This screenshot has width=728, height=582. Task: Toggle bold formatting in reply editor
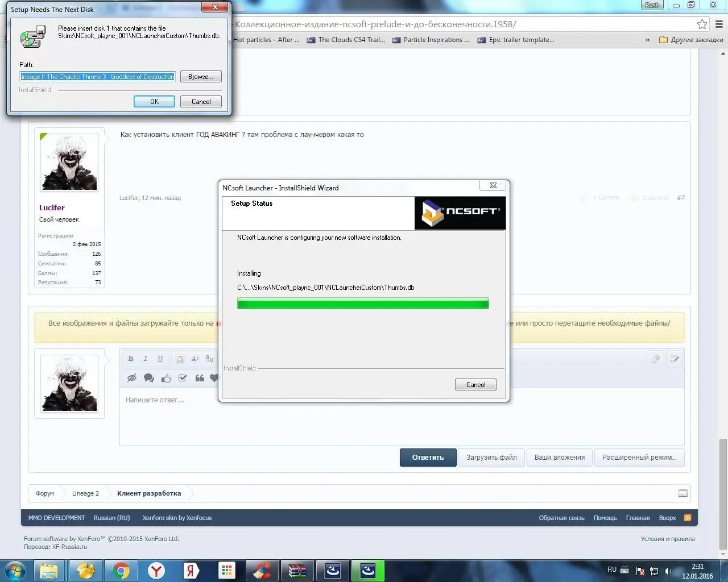[131, 359]
